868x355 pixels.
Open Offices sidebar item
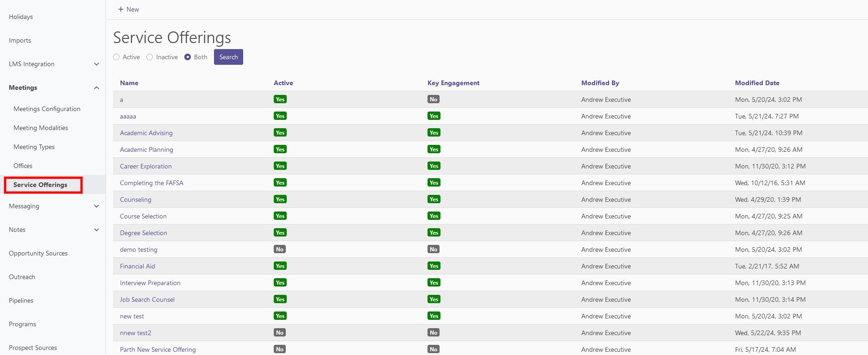pos(23,166)
